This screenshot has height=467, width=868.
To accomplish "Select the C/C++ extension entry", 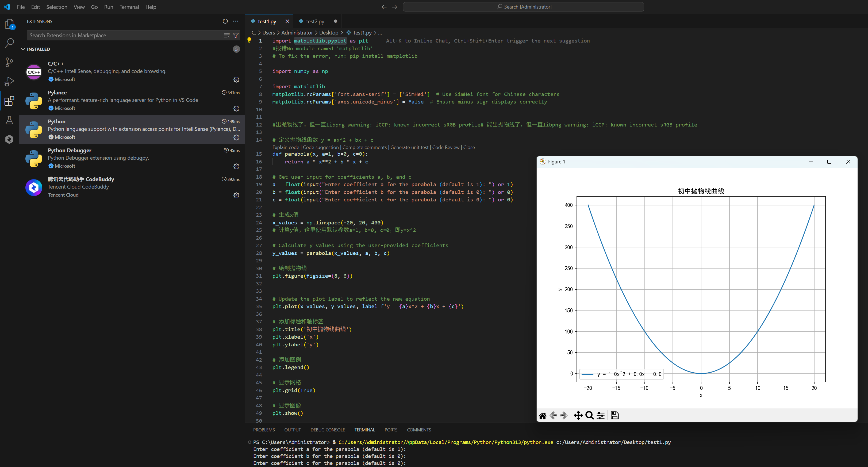I will click(x=131, y=72).
